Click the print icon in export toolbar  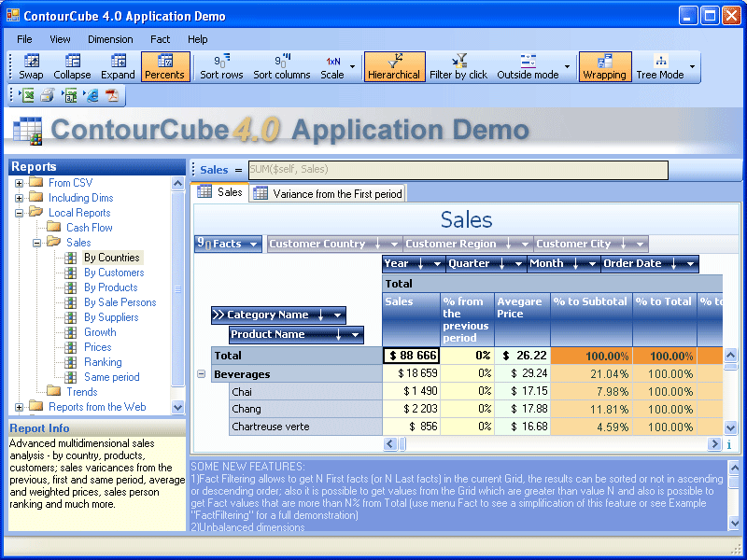48,95
